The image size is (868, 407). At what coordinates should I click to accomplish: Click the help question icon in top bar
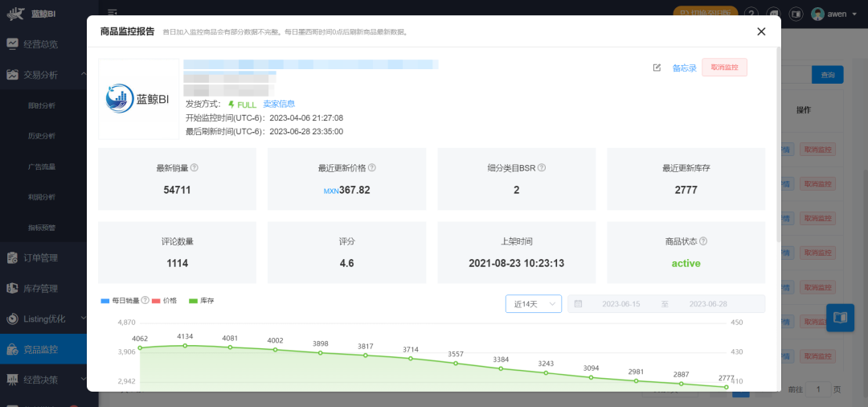(751, 14)
